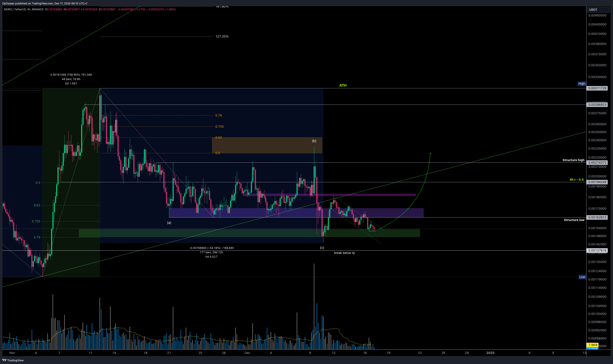Click the orange 0.705 retracement label

[x=220, y=127]
